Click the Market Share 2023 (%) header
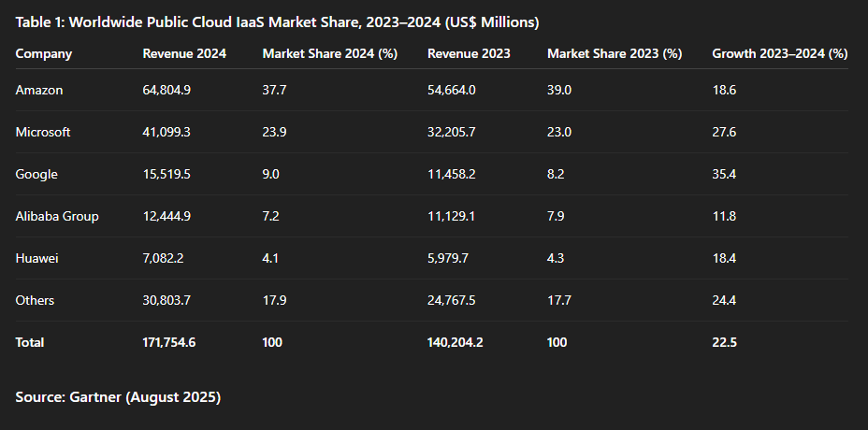Viewport: 868px width, 430px height. click(x=615, y=53)
